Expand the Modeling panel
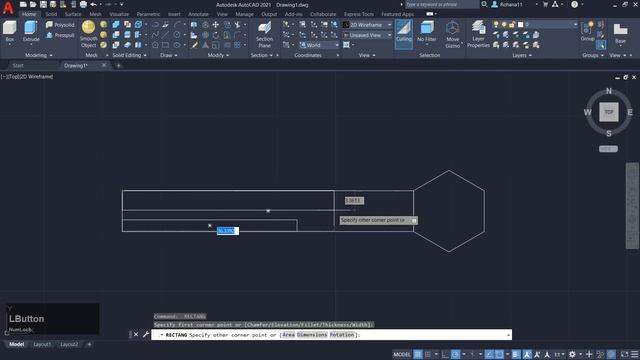Screen dimensions: 640x360 tap(39, 55)
